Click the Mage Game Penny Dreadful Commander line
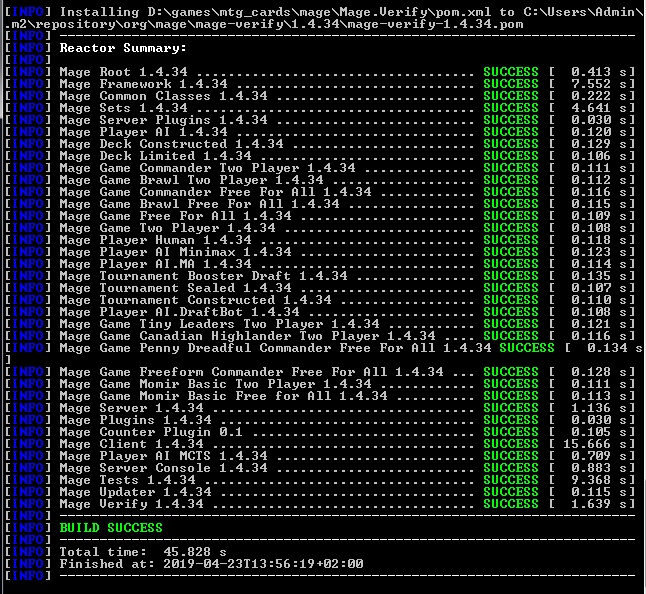The height and width of the screenshot is (594, 646). click(275, 348)
